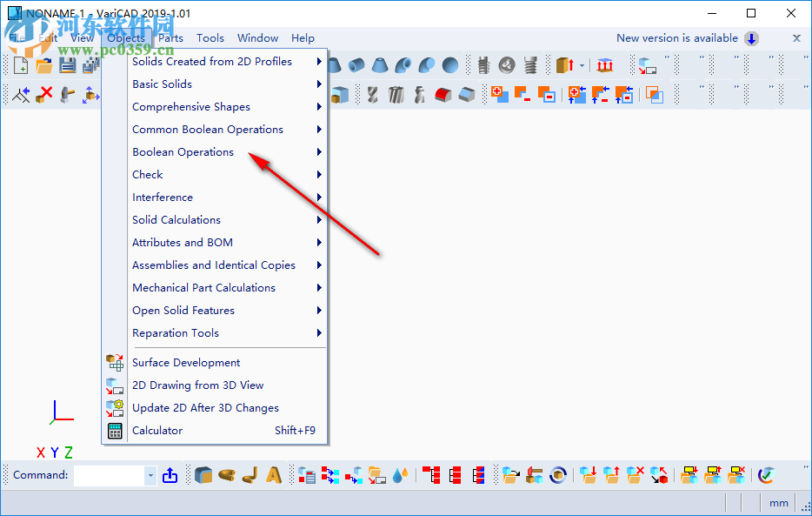Click the Command input field
The image size is (812, 516).
click(110, 475)
